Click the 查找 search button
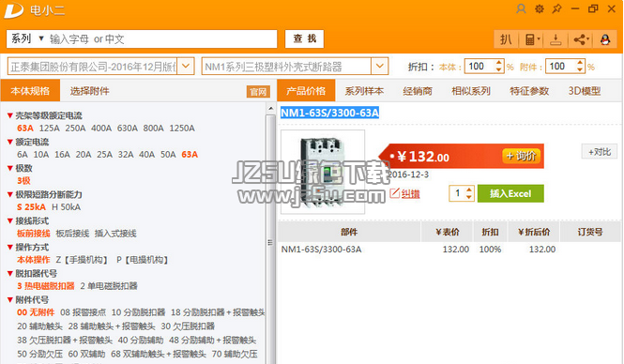Viewport: 624px width, 364px height. coord(304,38)
